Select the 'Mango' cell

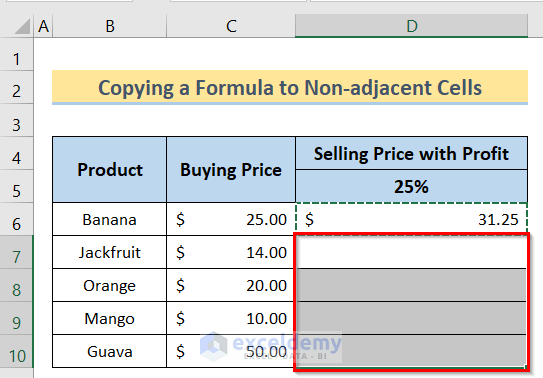coord(109,318)
